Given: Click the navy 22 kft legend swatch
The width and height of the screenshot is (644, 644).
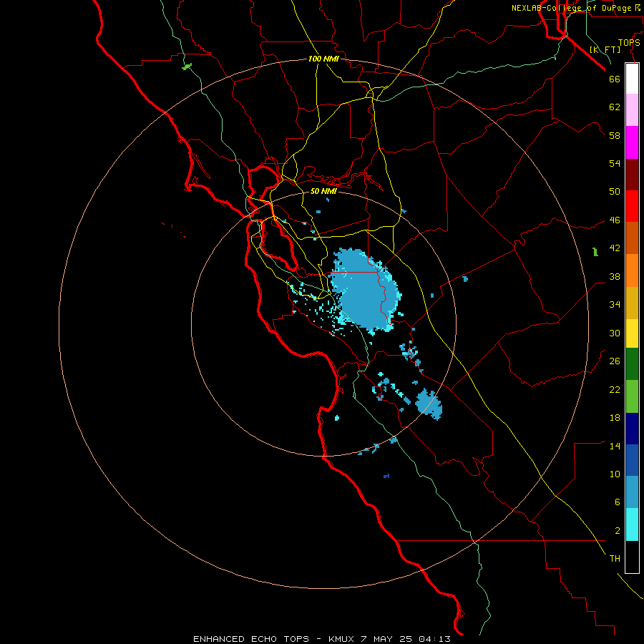Looking at the screenshot, I should [x=632, y=429].
